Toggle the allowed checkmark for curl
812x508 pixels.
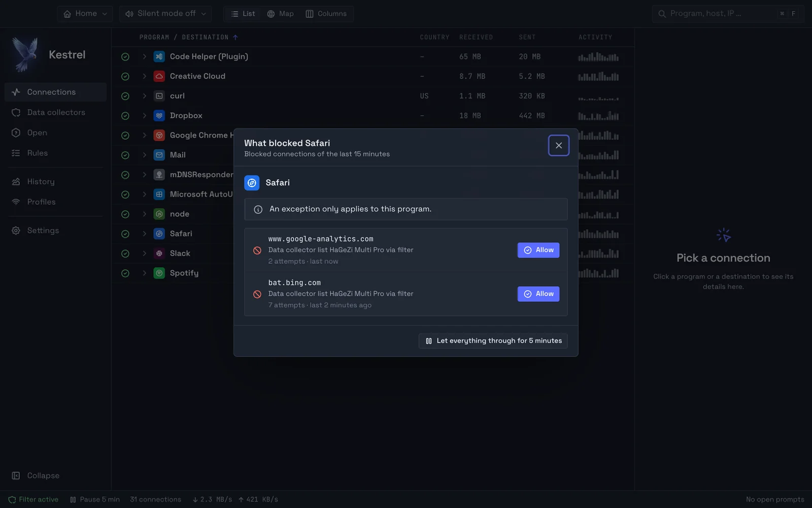(125, 96)
